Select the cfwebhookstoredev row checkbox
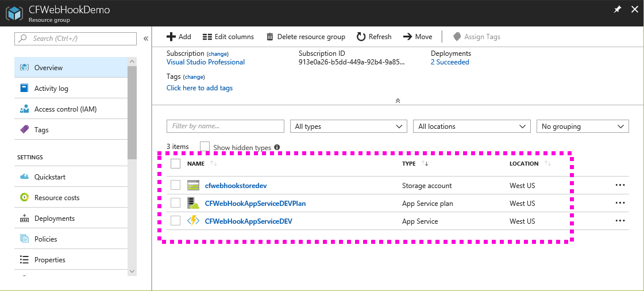Viewport: 644px width, 291px height. (175, 185)
